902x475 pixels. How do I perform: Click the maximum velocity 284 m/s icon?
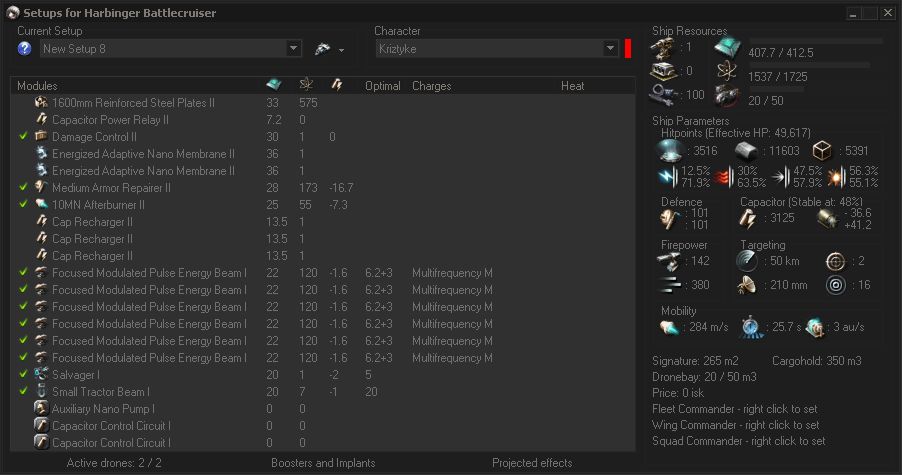pyautogui.click(x=670, y=327)
